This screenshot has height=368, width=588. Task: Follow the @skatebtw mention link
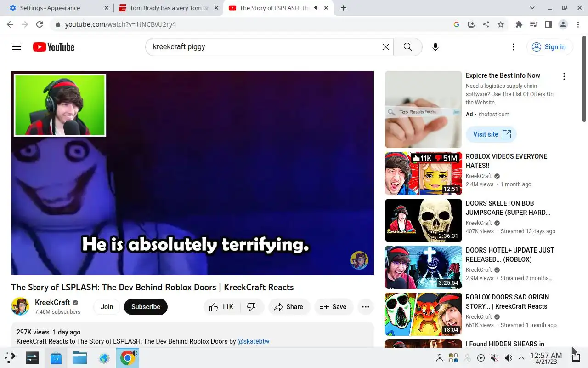coord(253,341)
